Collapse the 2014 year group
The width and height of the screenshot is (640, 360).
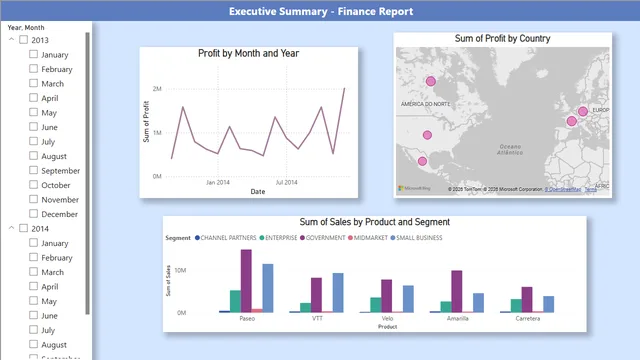click(x=11, y=228)
